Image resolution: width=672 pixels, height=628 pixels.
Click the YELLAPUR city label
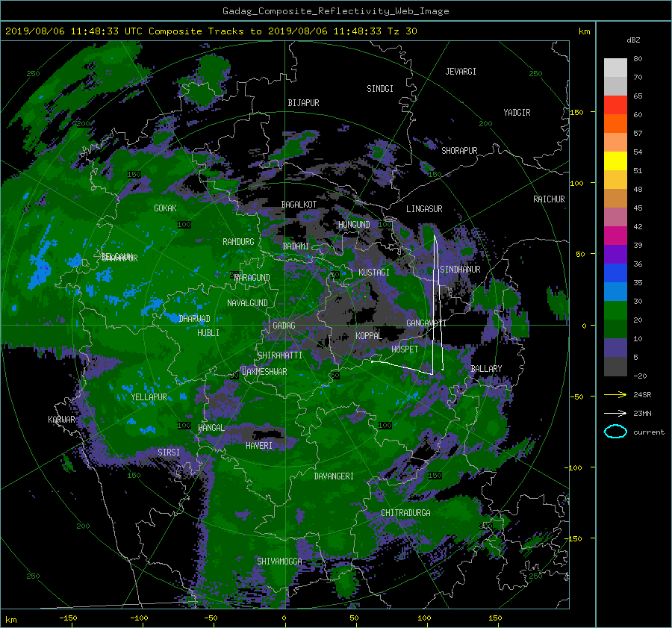click(x=149, y=397)
